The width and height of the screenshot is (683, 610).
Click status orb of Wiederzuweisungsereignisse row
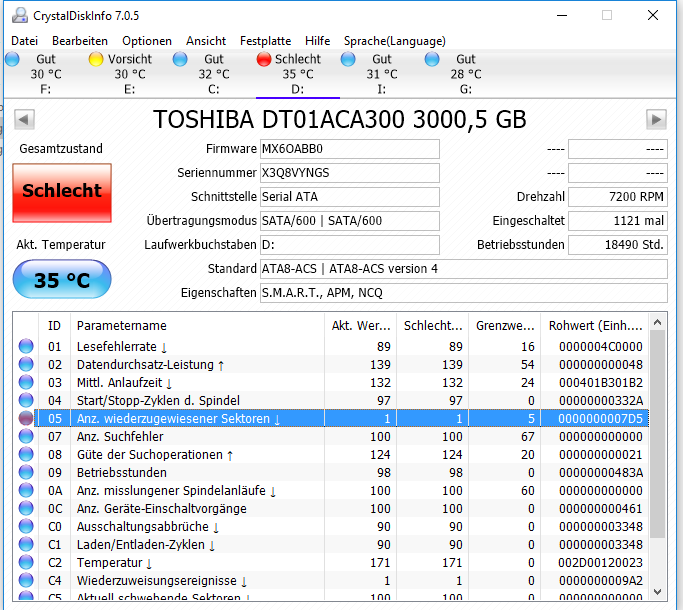tap(26, 580)
